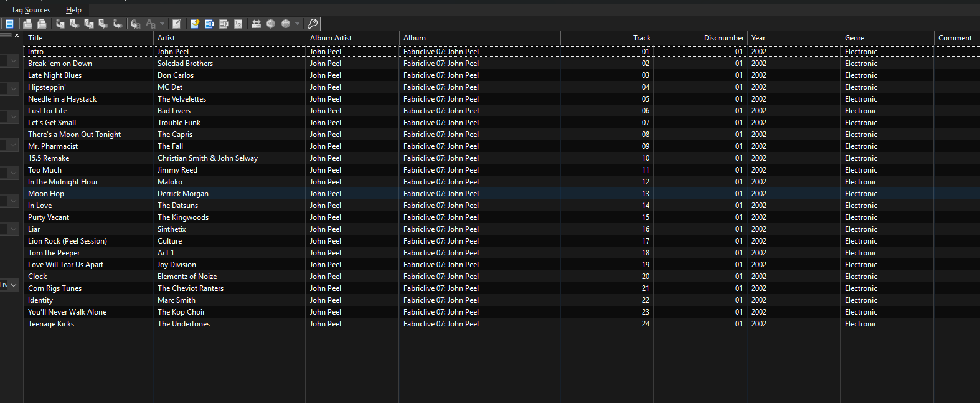Click artist 'Maloko'

pyautogui.click(x=170, y=182)
